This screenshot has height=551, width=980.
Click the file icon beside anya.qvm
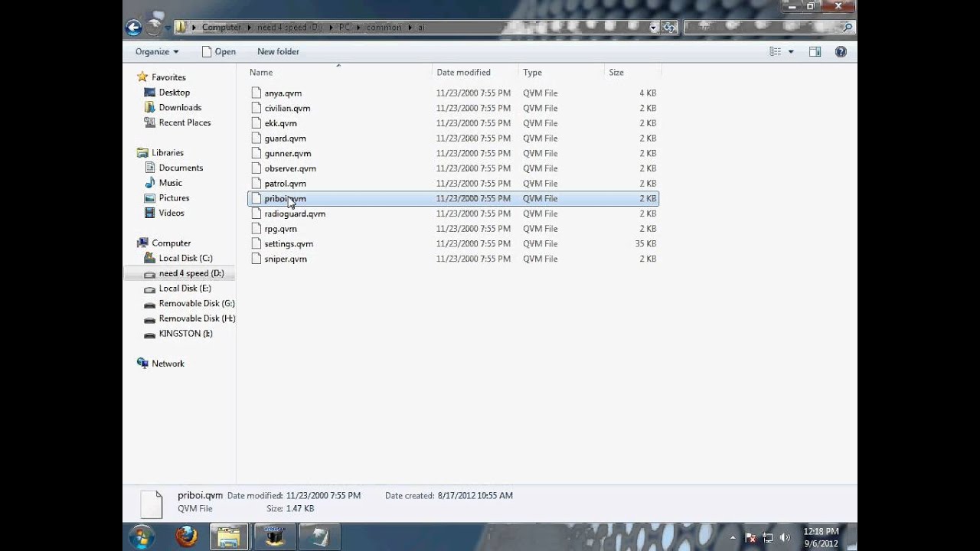(x=256, y=93)
